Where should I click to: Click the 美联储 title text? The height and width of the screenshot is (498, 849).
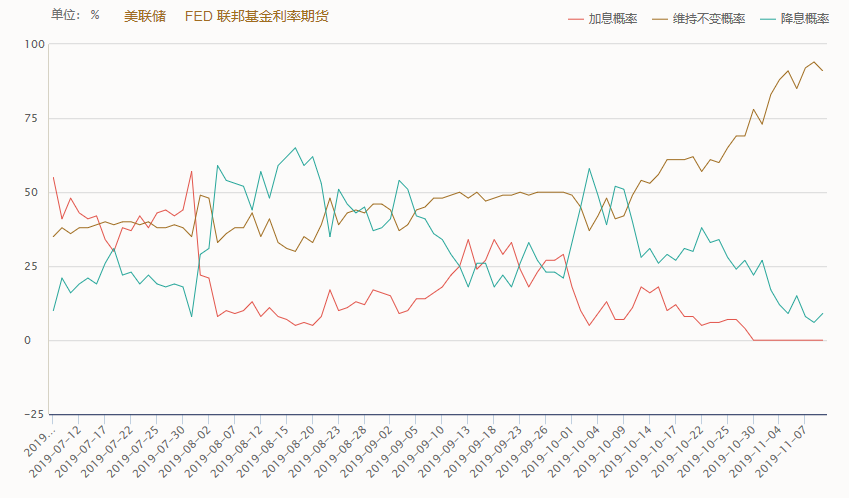click(x=145, y=16)
